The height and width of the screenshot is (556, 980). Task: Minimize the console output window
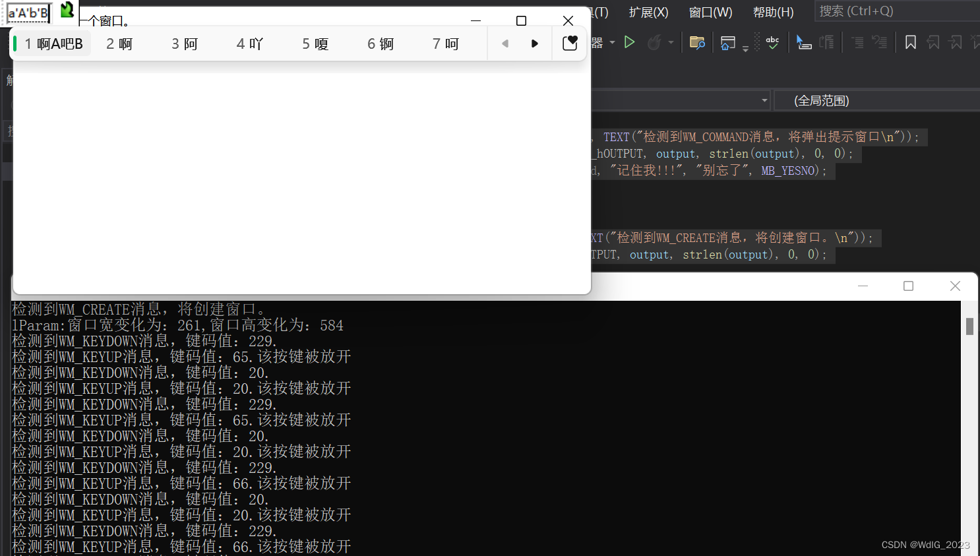click(863, 286)
